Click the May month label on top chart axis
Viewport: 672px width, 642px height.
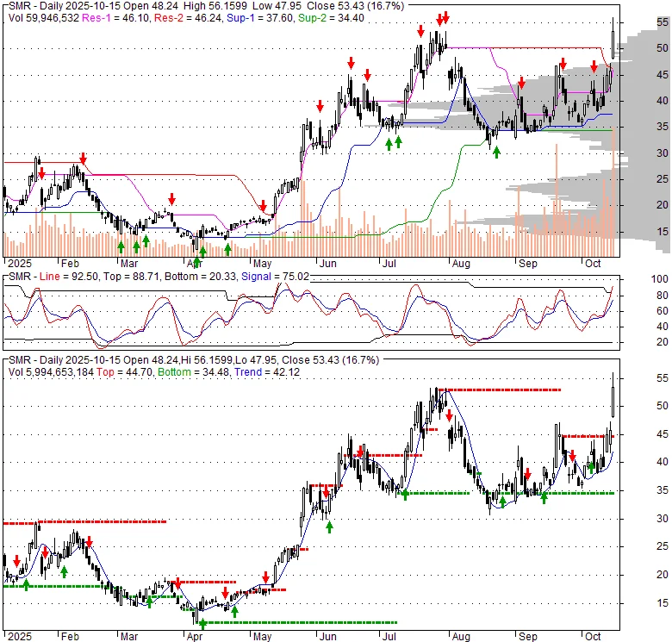tap(261, 263)
